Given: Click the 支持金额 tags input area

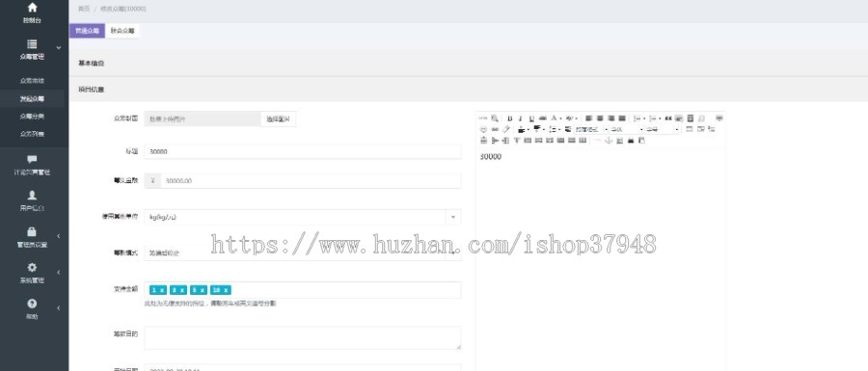Looking at the screenshot, I should (302, 290).
